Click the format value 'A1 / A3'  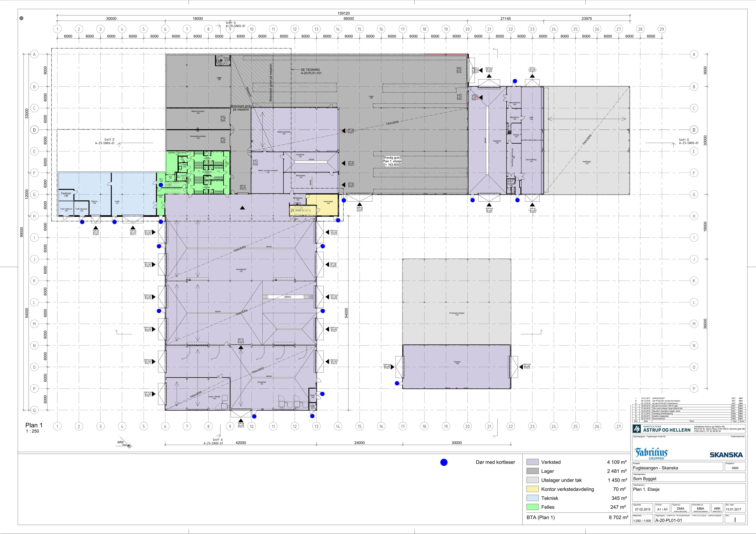[662, 509]
